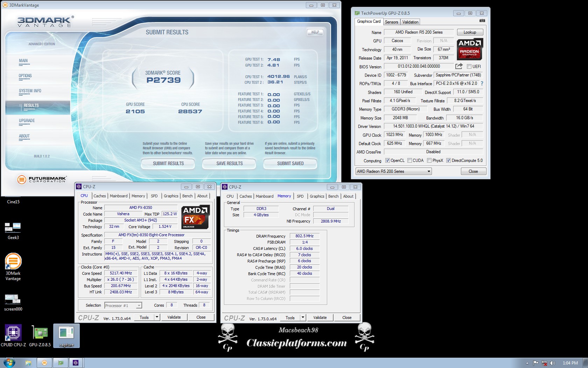Go to Main in 3DMark sidebar

tap(23, 61)
